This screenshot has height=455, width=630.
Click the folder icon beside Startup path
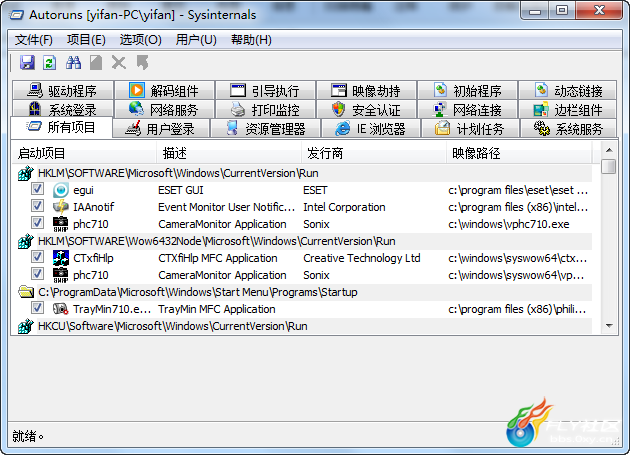[26, 292]
